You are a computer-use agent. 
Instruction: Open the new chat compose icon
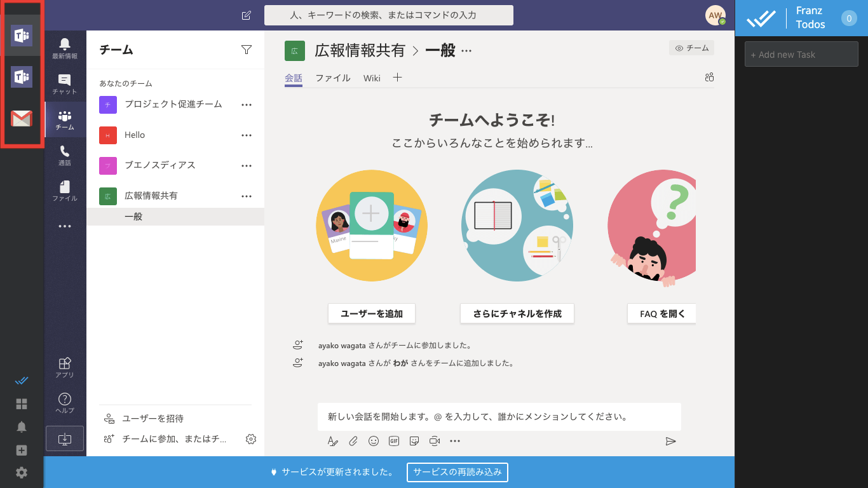[247, 15]
